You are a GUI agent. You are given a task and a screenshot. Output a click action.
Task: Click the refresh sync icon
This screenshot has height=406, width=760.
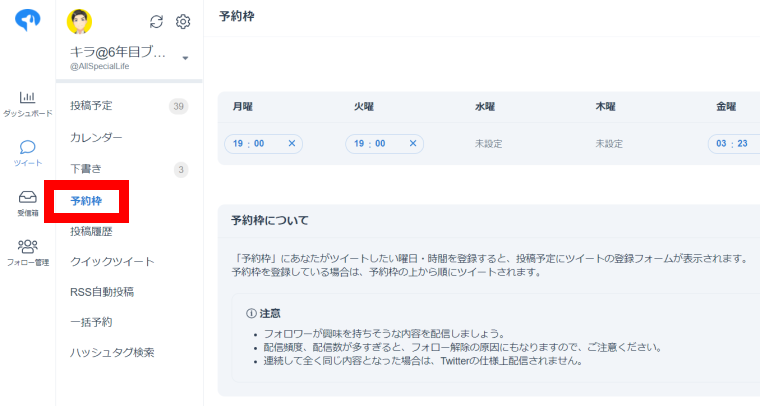[x=156, y=22]
